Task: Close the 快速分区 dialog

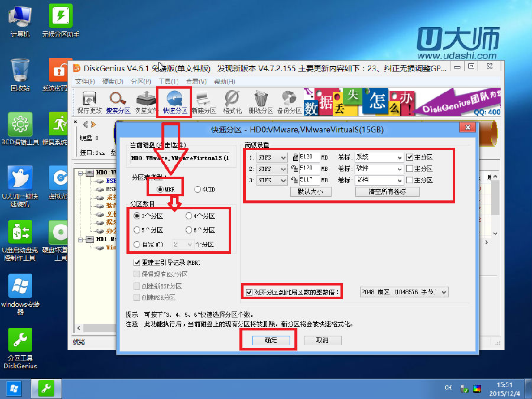Action: tap(468, 127)
